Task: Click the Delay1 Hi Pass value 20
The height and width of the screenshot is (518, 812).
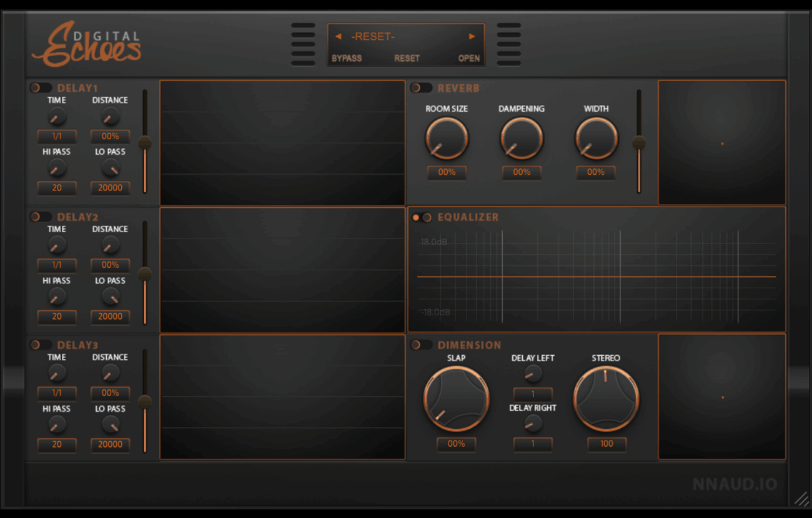Action: click(57, 188)
